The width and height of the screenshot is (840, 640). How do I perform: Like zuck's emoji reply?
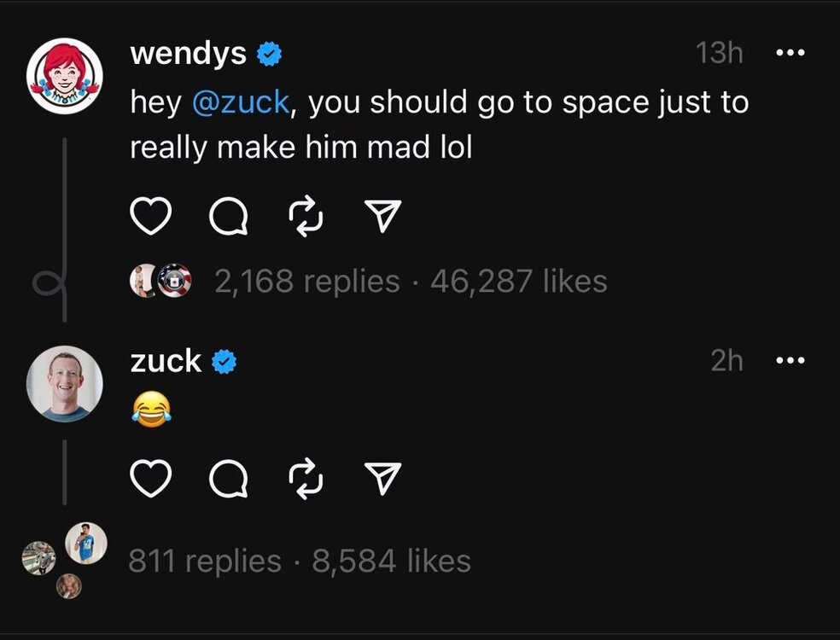point(150,478)
